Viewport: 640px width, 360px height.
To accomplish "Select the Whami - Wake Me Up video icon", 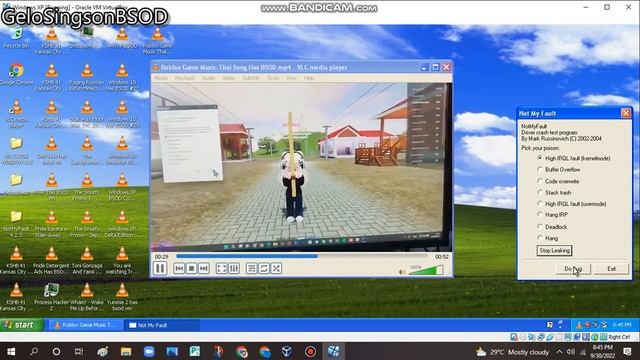I will (x=87, y=297).
